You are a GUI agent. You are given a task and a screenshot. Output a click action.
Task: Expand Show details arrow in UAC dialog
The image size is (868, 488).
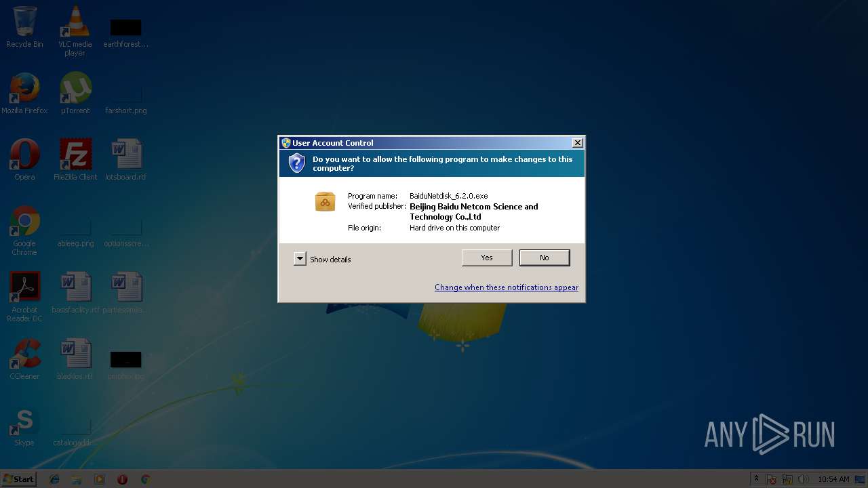point(300,259)
